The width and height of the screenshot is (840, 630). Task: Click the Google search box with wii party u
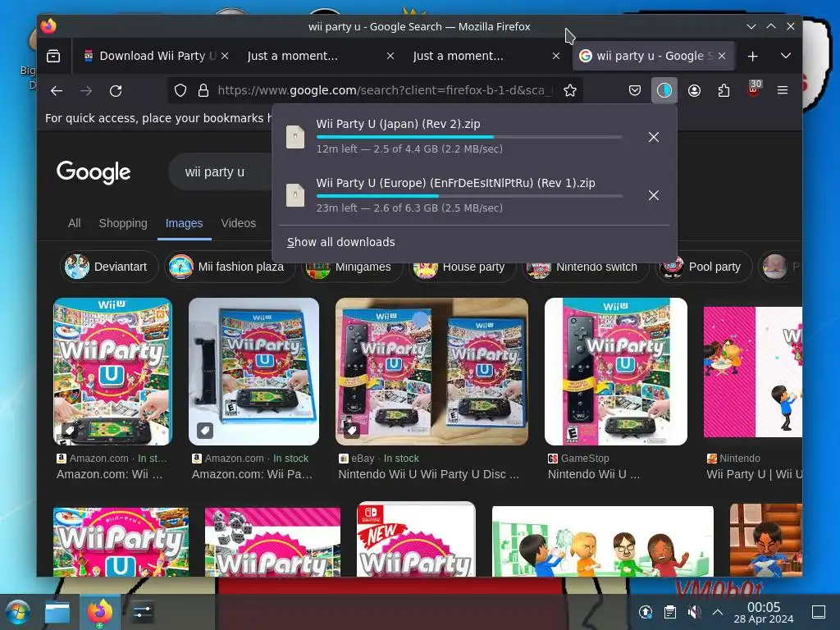coord(221,172)
